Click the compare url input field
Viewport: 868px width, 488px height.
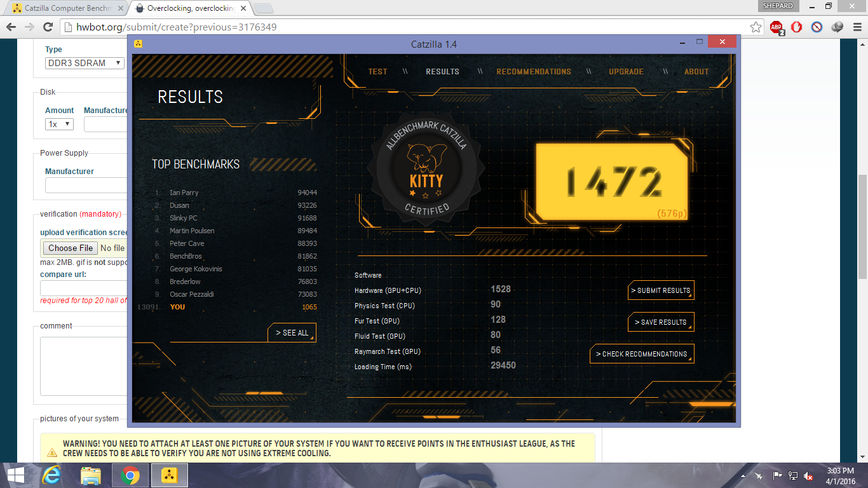pyautogui.click(x=84, y=288)
